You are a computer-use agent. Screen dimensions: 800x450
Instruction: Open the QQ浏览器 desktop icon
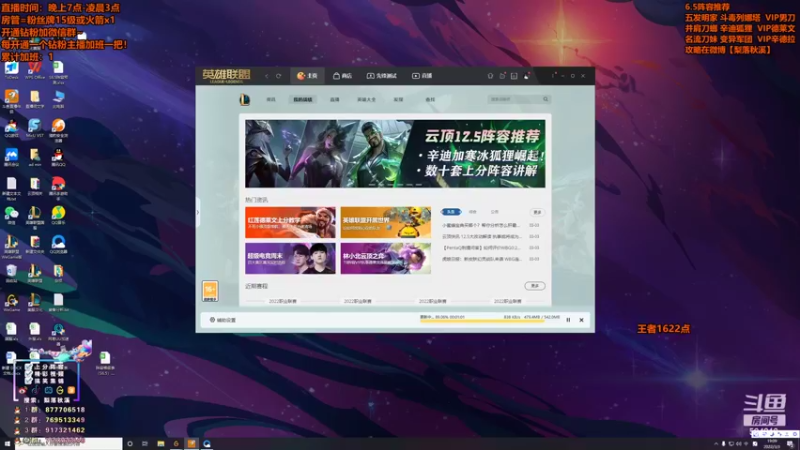(58, 244)
